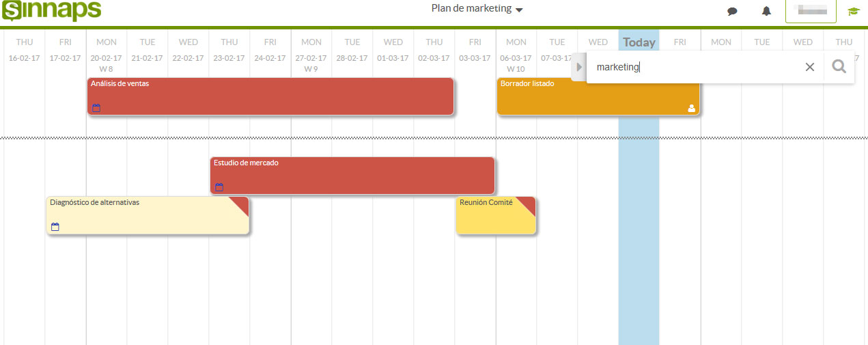The image size is (868, 345).
Task: Open the chat messages icon
Action: click(x=732, y=11)
